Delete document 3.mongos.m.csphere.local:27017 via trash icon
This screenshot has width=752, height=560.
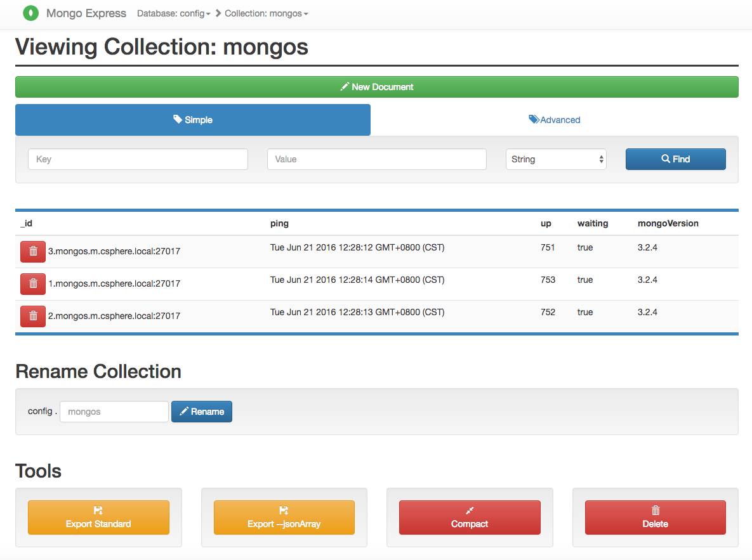click(32, 251)
